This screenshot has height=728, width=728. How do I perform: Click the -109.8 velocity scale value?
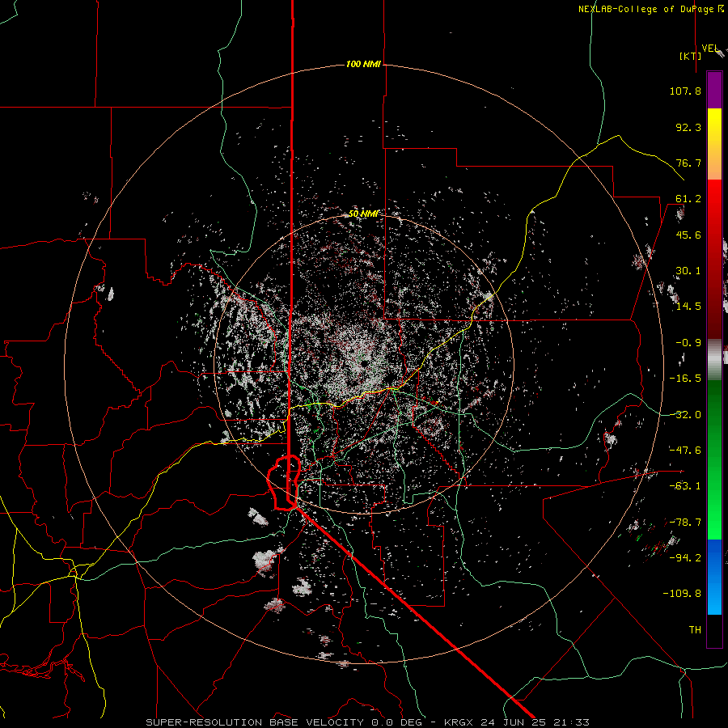[x=682, y=594]
